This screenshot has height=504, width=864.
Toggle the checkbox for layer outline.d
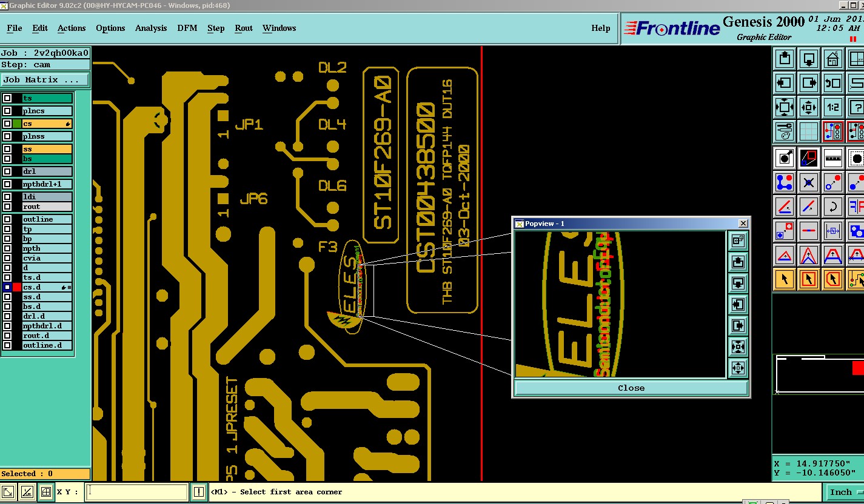[7, 345]
